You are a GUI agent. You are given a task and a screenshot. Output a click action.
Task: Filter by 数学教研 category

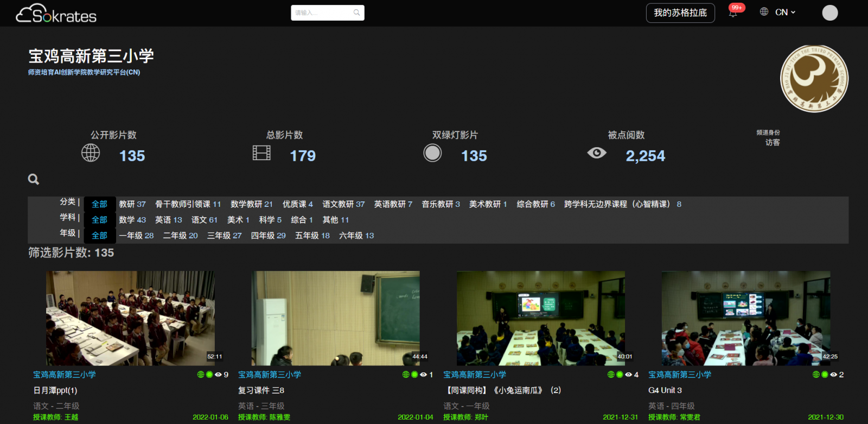(251, 204)
